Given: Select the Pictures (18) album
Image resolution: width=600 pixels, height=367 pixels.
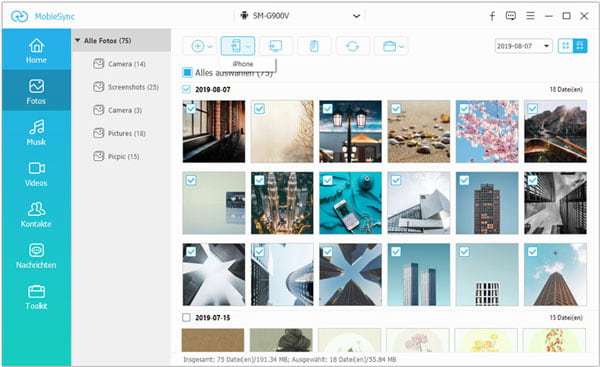Looking at the screenshot, I should pyautogui.click(x=120, y=133).
